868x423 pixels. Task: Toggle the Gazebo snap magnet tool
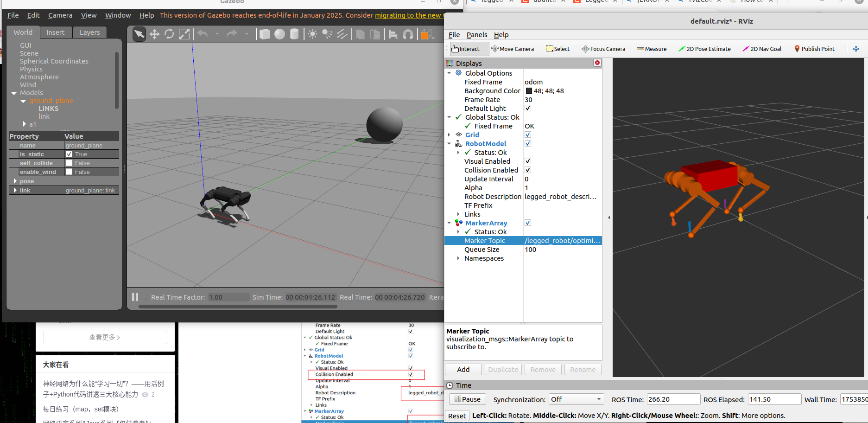tap(408, 34)
